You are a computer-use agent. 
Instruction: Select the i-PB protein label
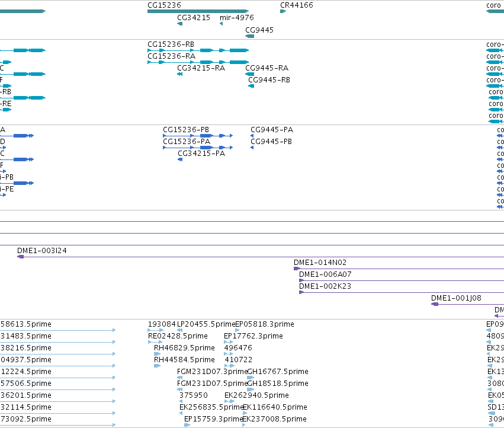click(x=7, y=177)
